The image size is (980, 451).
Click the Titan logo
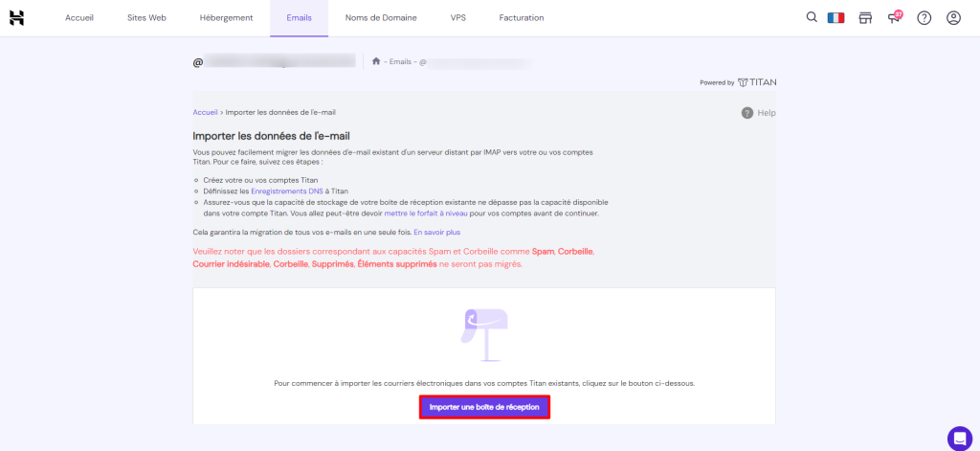point(757,82)
